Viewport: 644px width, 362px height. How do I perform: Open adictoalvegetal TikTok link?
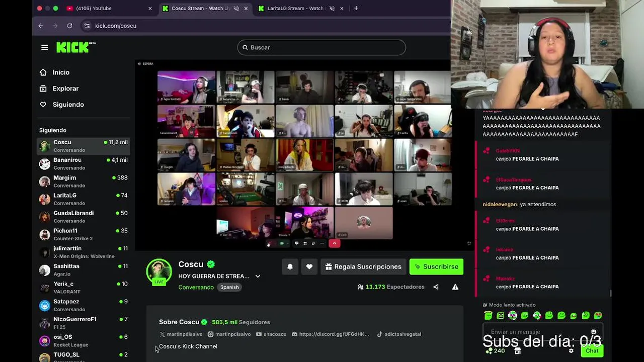coord(399,334)
